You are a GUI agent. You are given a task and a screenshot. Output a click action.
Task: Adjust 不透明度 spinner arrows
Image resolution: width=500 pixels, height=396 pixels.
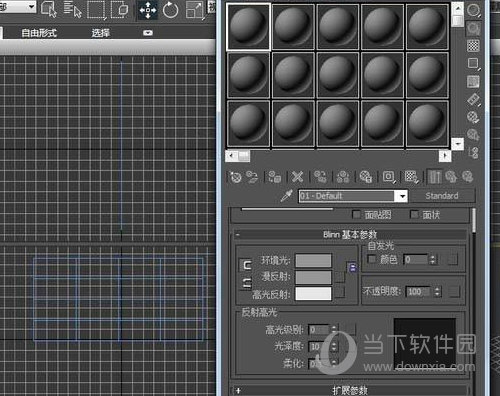click(437, 292)
